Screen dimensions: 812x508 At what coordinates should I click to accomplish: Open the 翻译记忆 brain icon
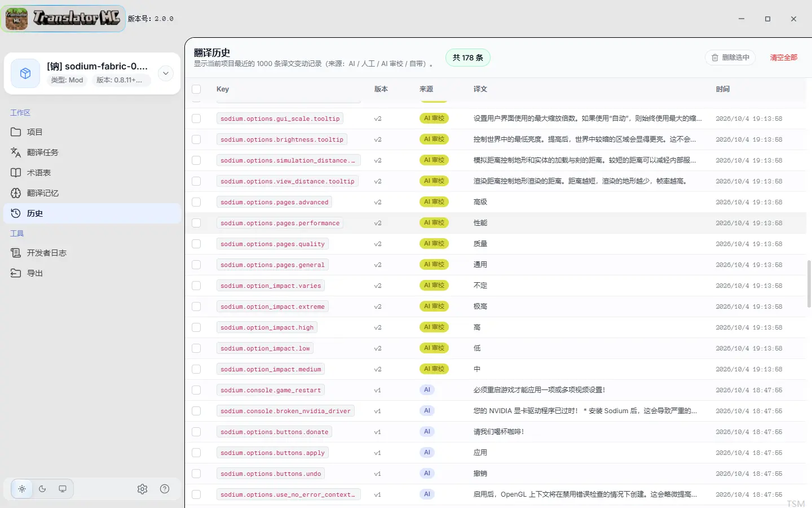click(16, 193)
